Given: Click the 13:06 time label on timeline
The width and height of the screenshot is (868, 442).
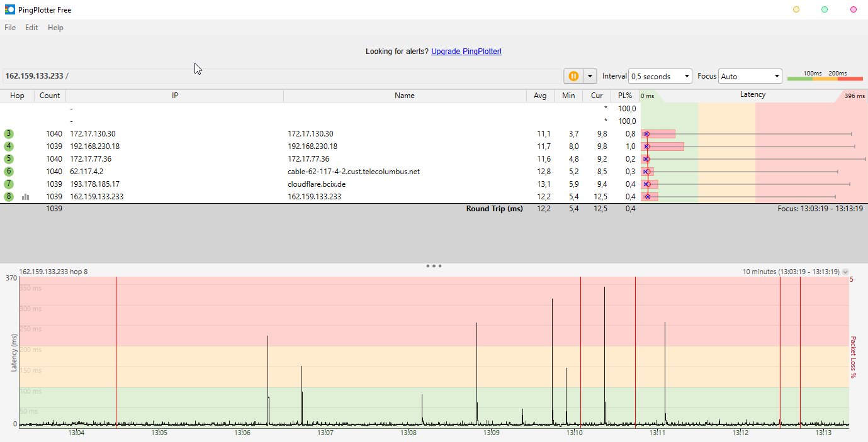Looking at the screenshot, I should point(242,433).
